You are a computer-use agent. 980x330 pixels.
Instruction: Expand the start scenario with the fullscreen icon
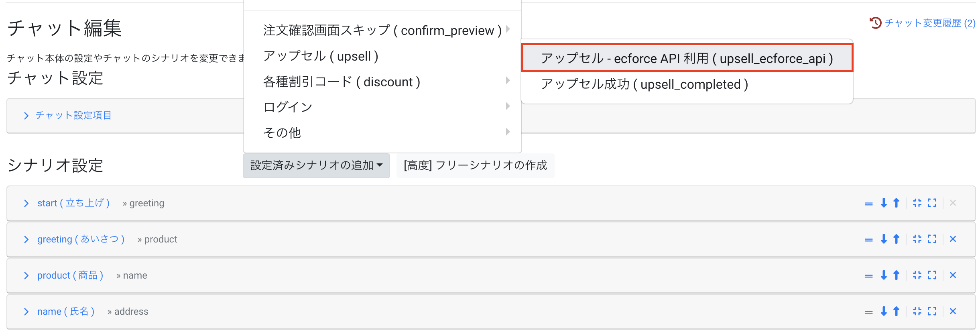tap(932, 203)
